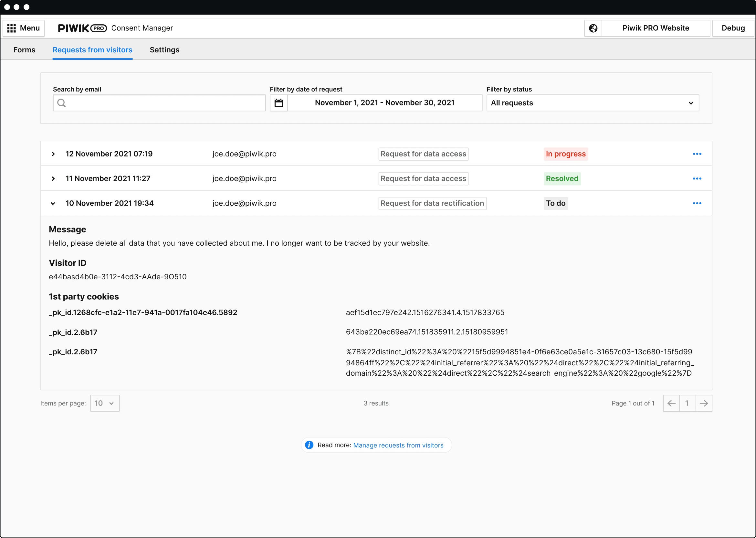The height and width of the screenshot is (538, 756).
Task: Open the Items per page dropdown
Action: pyautogui.click(x=105, y=403)
